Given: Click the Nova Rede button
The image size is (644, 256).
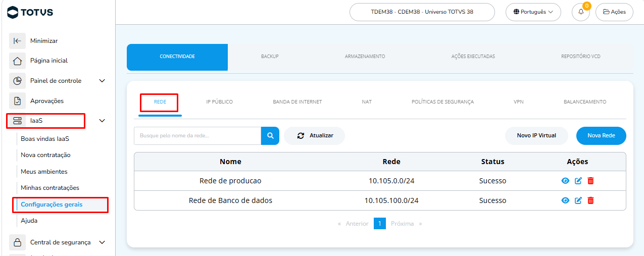Looking at the screenshot, I should pos(601,136).
